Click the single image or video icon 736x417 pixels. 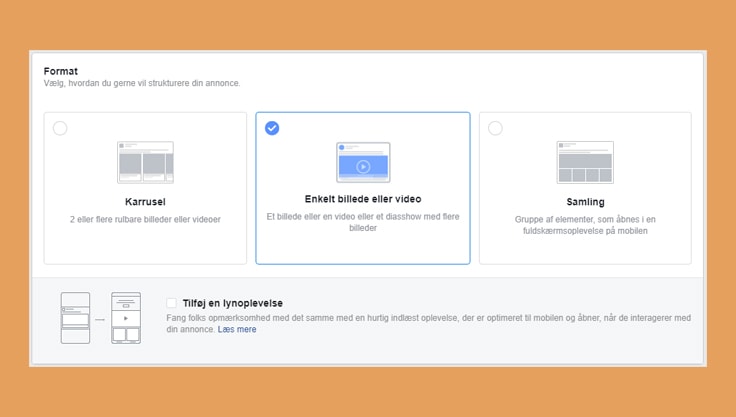363,162
